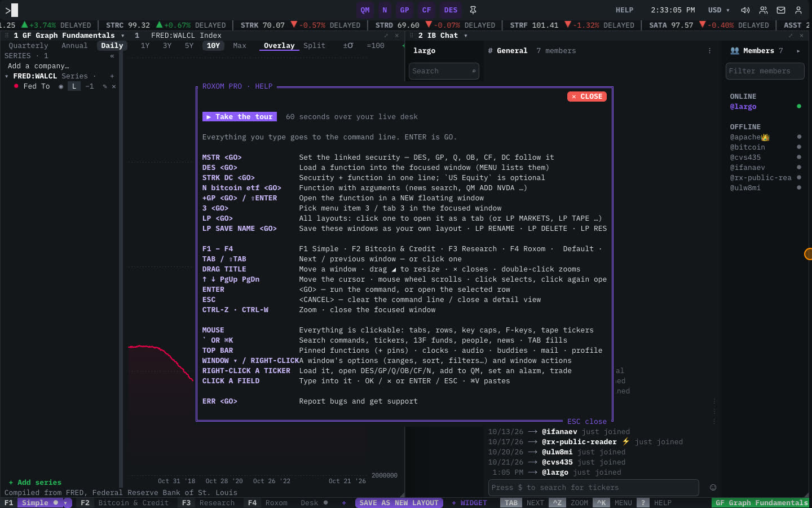Add to FRED:WALCL series with the plus icon
The height and width of the screenshot is (508, 812).
(112, 76)
